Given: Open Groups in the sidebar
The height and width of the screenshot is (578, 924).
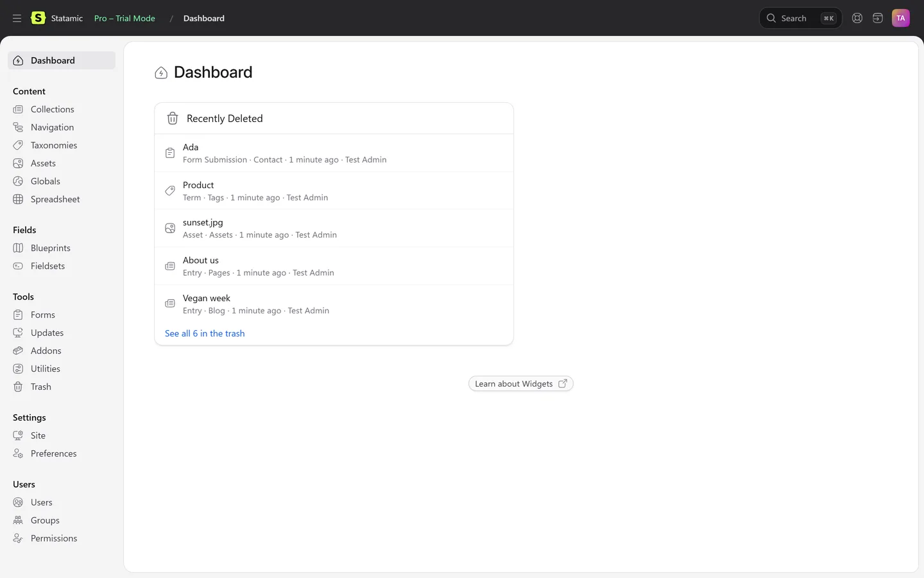Looking at the screenshot, I should coord(62,520).
